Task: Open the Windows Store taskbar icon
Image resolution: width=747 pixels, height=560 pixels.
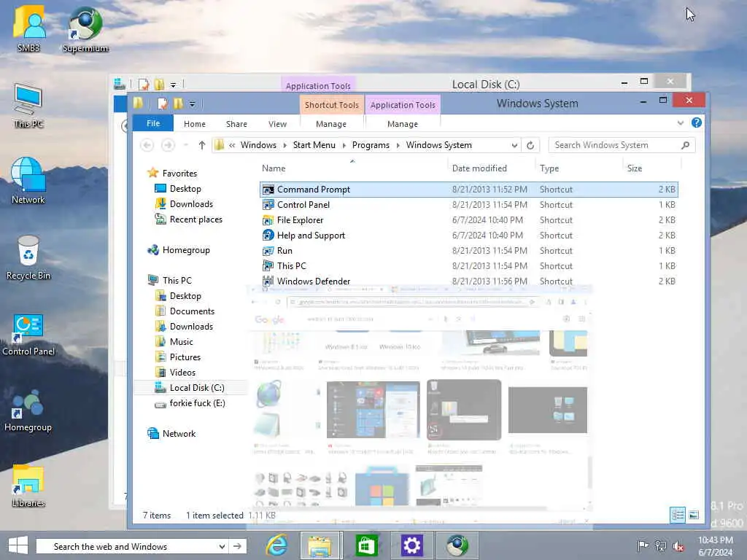Action: [366, 545]
